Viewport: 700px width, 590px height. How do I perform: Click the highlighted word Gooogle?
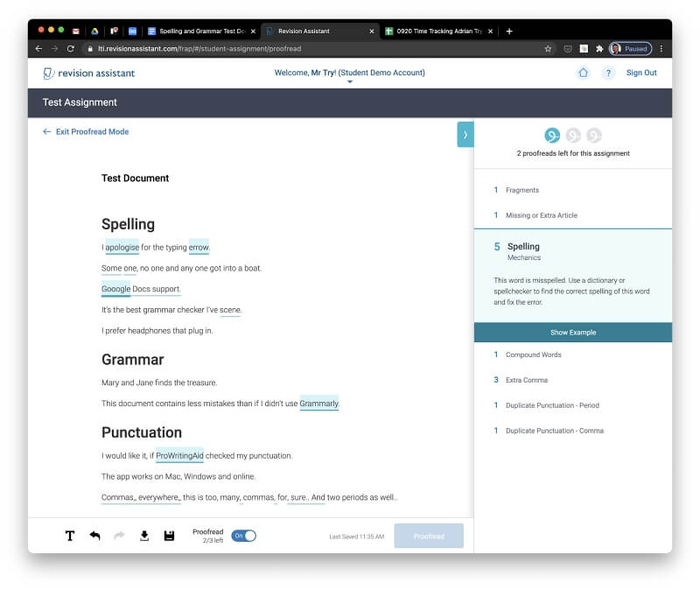116,289
